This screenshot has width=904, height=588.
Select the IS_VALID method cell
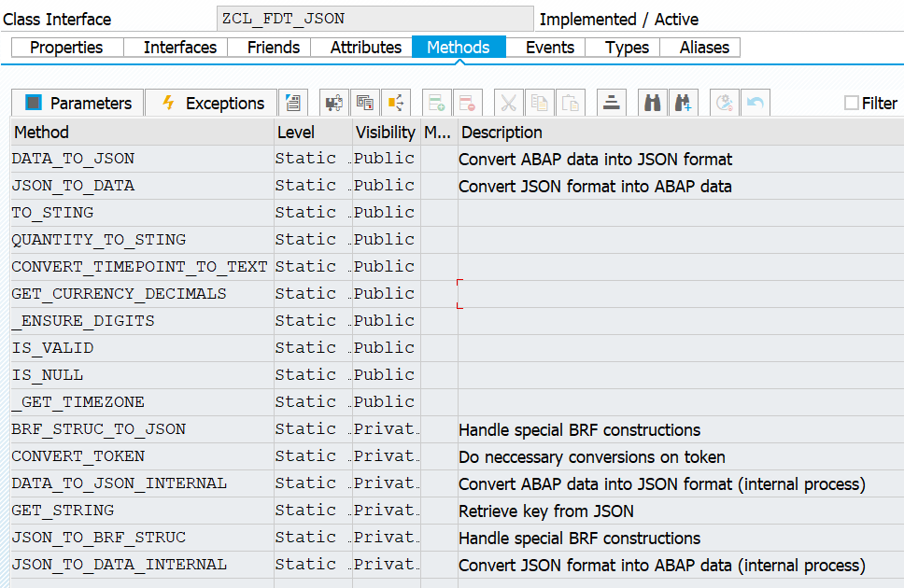142,348
